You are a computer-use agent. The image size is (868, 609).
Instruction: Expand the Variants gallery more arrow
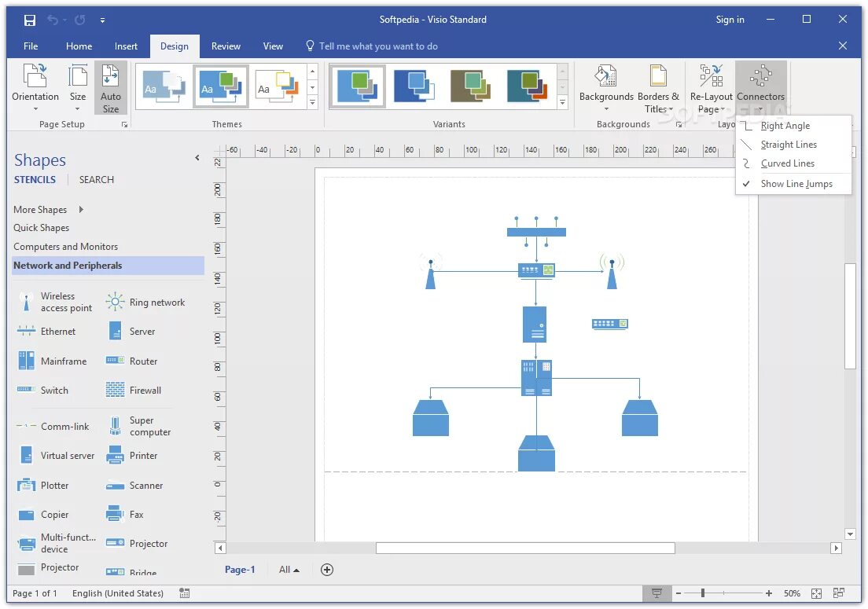562,102
